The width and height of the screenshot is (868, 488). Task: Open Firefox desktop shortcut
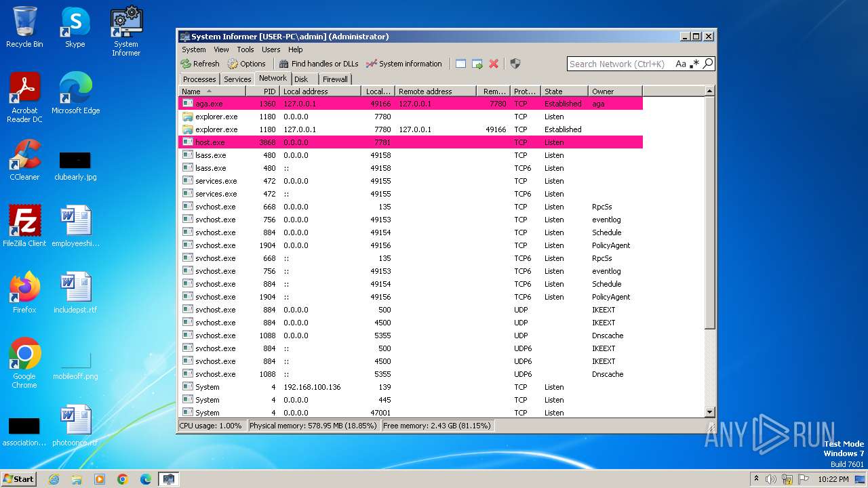(x=24, y=293)
